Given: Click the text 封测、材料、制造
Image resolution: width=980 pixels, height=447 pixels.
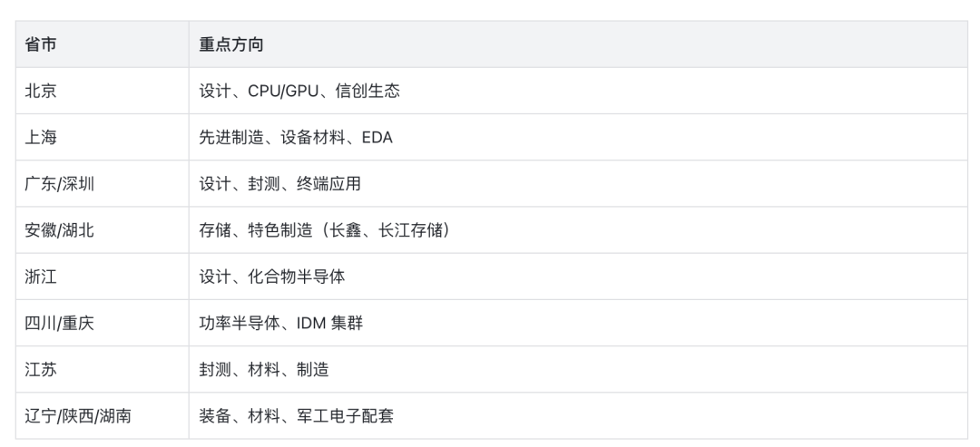Looking at the screenshot, I should [x=264, y=370].
